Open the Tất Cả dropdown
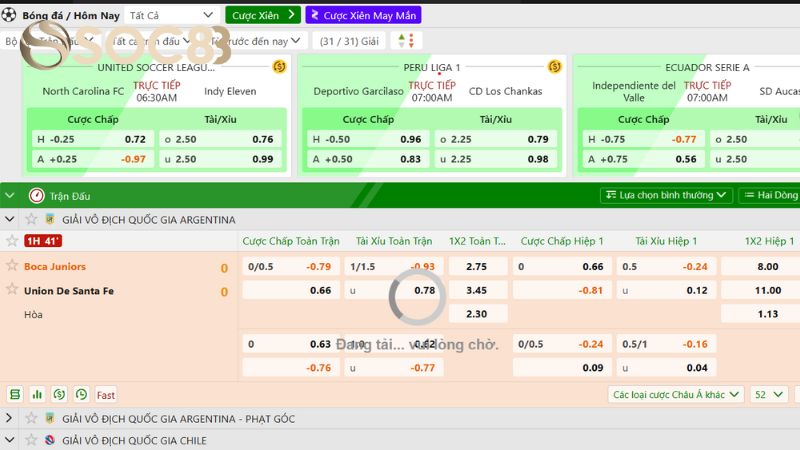This screenshot has width=800, height=450. click(x=171, y=15)
